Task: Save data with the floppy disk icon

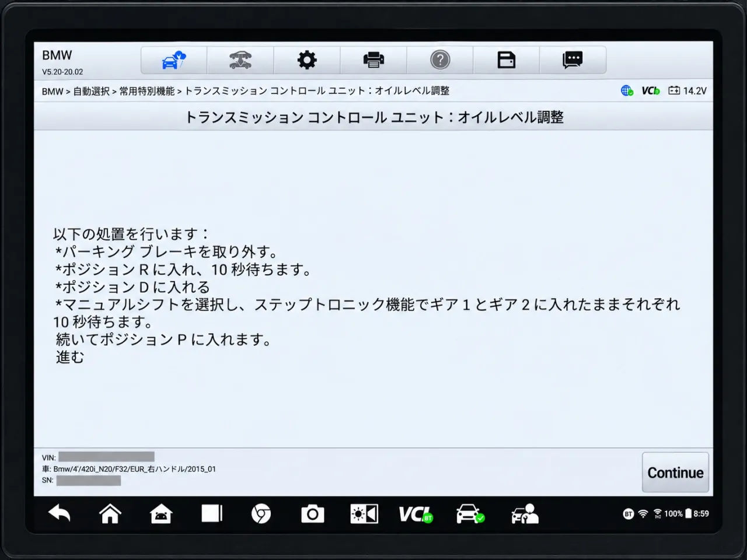Action: (x=506, y=60)
